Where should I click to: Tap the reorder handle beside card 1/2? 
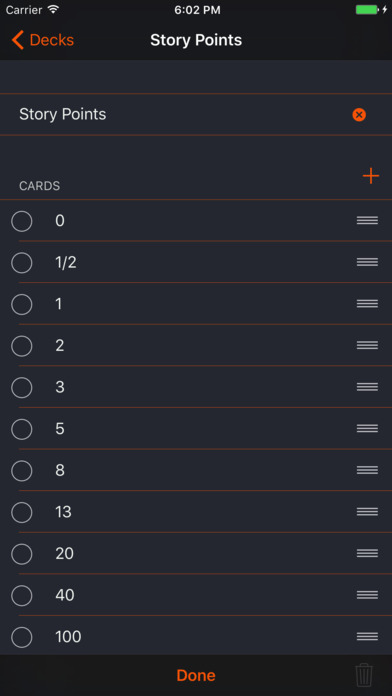367,262
